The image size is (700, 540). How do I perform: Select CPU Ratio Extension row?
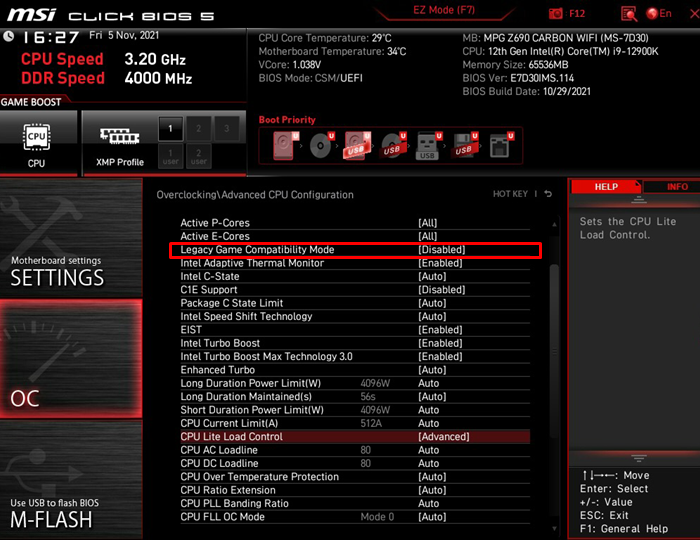coord(355,490)
